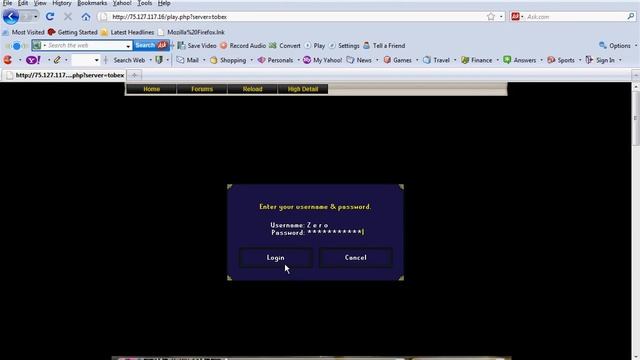The image size is (640, 360).
Task: Open the View menu
Action: click(x=40, y=3)
